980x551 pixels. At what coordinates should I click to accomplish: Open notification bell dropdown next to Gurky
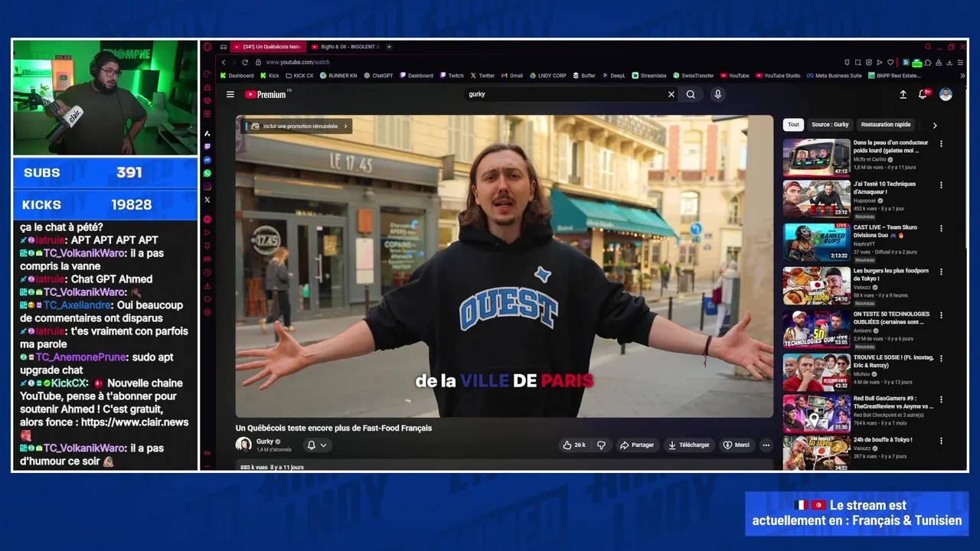coord(317,445)
